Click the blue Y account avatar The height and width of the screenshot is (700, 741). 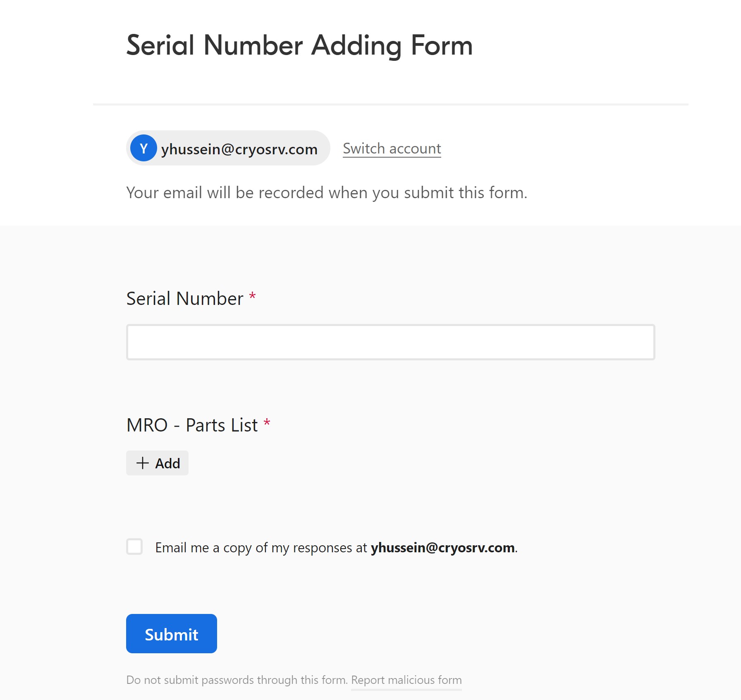coord(143,148)
